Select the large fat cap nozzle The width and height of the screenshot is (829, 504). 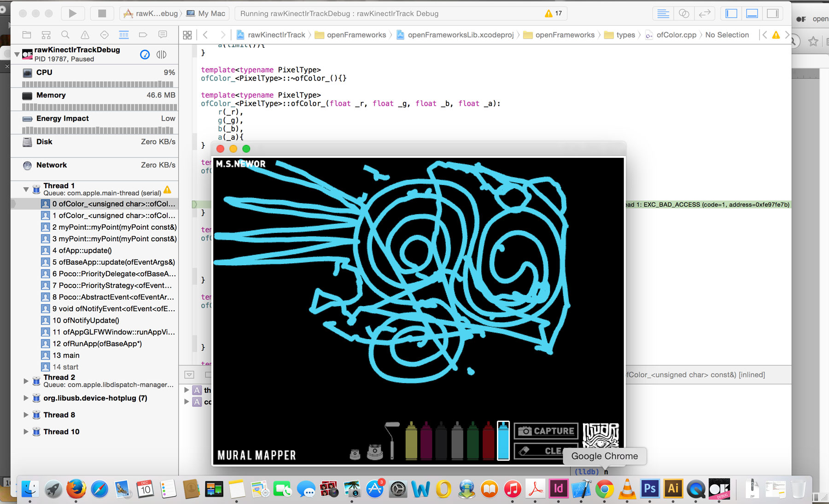pyautogui.click(x=375, y=452)
